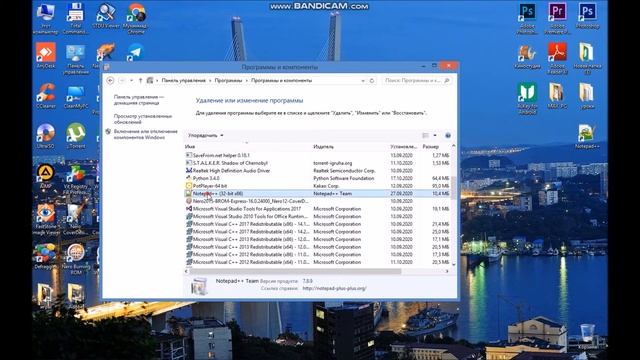Viewport: 640px width, 360px height.
Task: Click the Notepad++ row icon in list
Action: [x=189, y=193]
